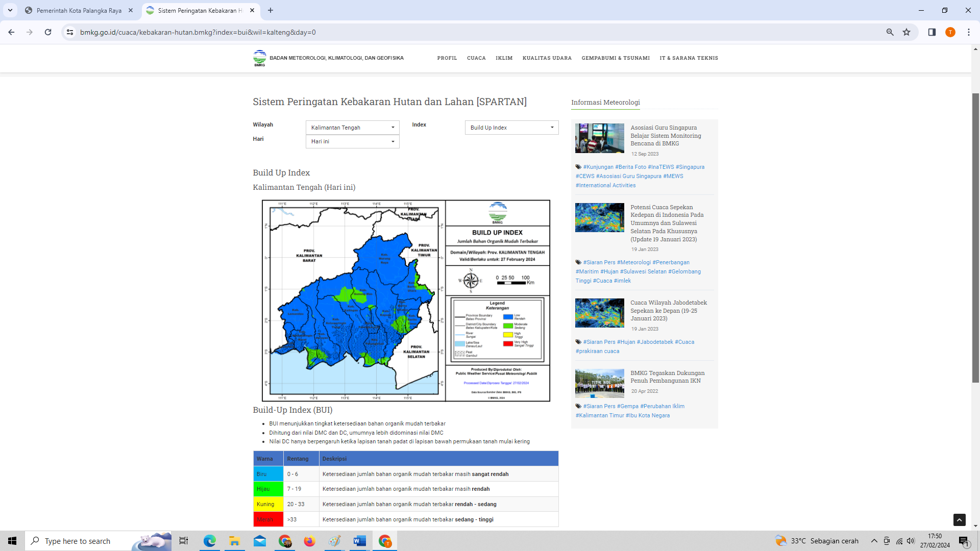Click the #Kunjungan tag
This screenshot has width=980, height=551.
point(598,167)
